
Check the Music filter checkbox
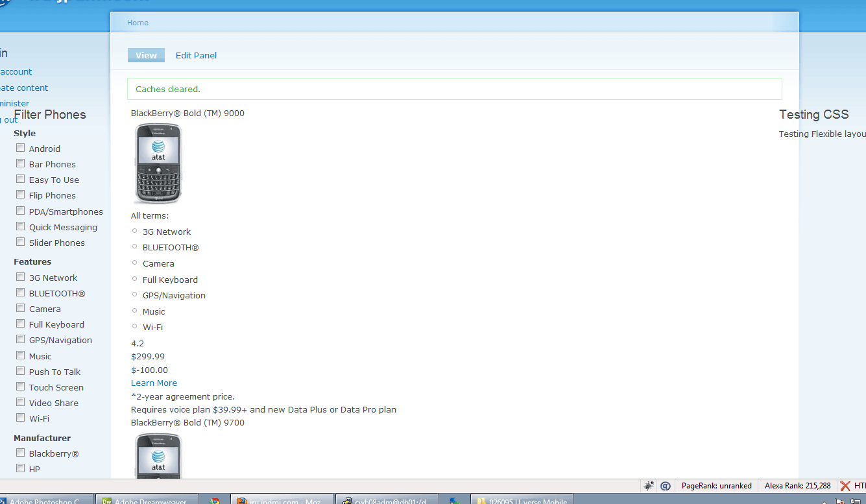[21, 355]
